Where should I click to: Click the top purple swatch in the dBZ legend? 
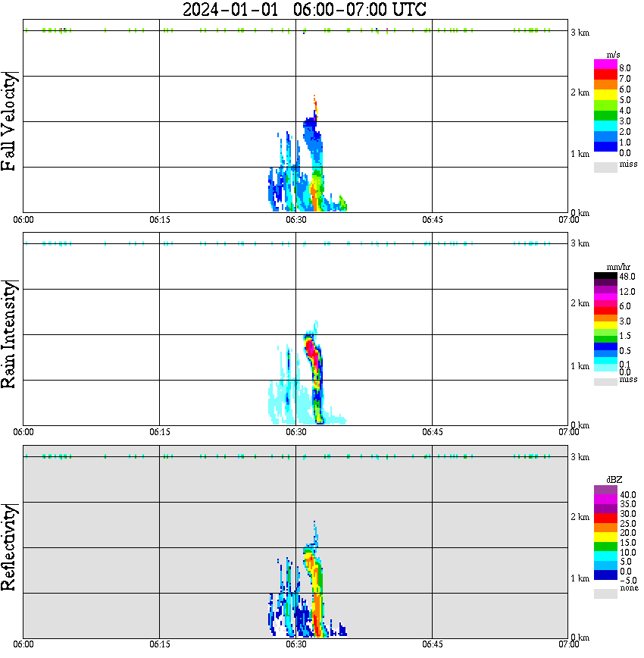coord(605,490)
